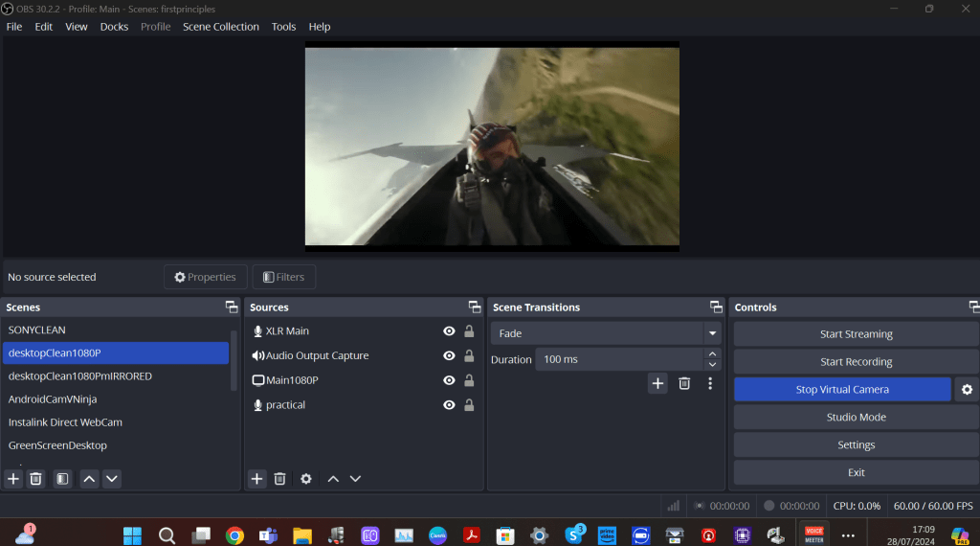Delete transition with trash icon
Viewport: 980px width, 546px height.
coord(684,383)
